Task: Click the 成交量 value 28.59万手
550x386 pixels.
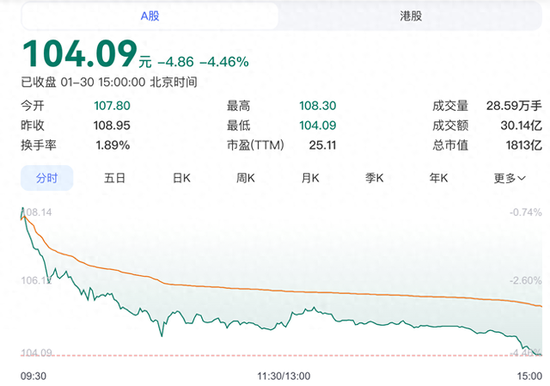Action: point(514,106)
